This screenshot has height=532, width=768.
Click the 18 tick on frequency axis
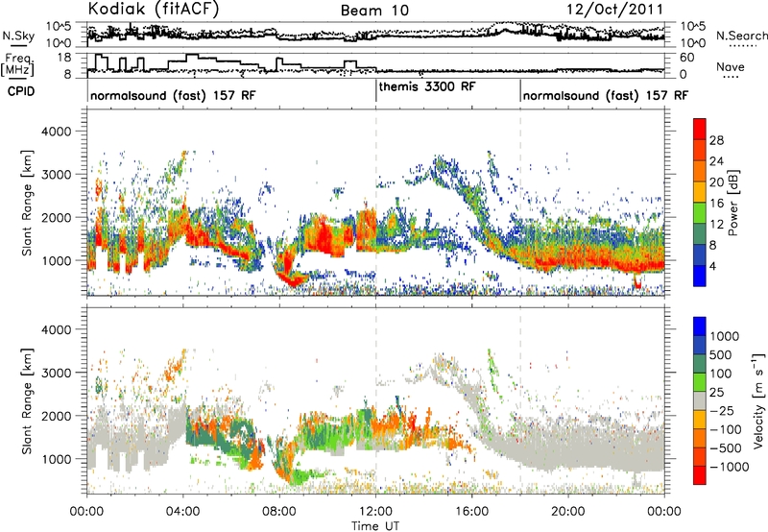pyautogui.click(x=64, y=58)
